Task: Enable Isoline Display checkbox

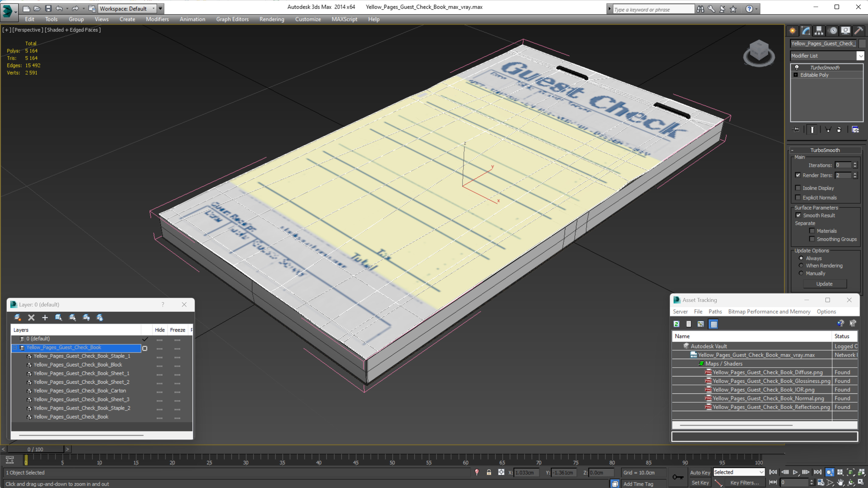Action: [x=798, y=188]
